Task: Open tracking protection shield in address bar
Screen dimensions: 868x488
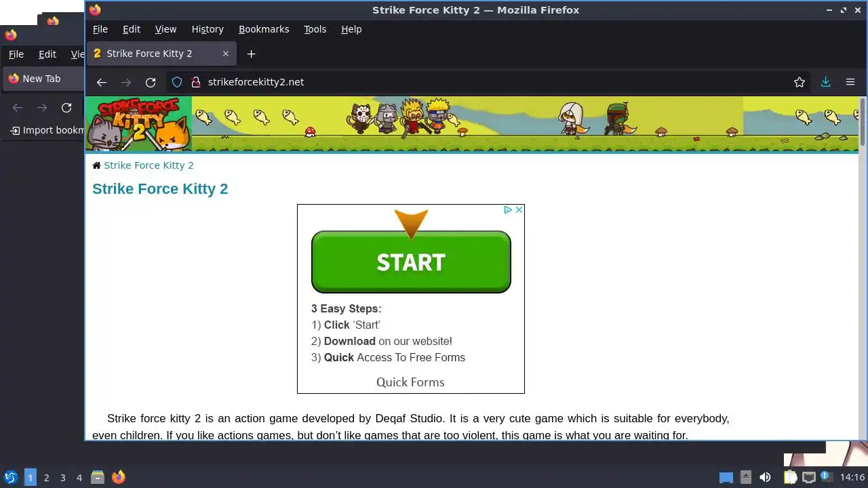Action: (177, 82)
